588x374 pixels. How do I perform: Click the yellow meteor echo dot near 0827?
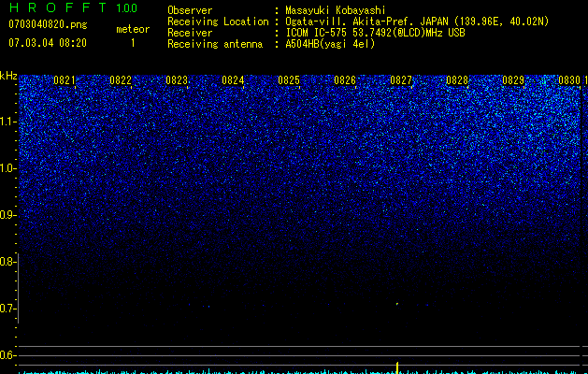pos(397,304)
